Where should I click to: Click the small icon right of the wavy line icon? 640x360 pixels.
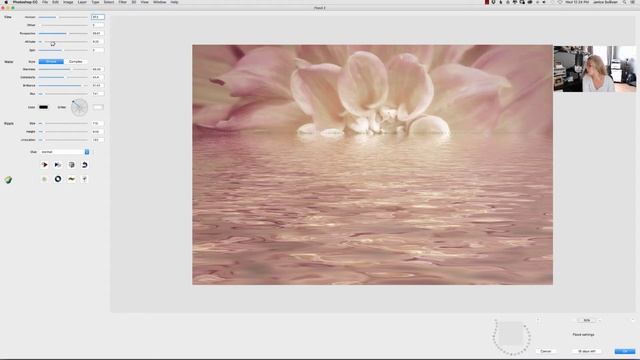(x=84, y=179)
